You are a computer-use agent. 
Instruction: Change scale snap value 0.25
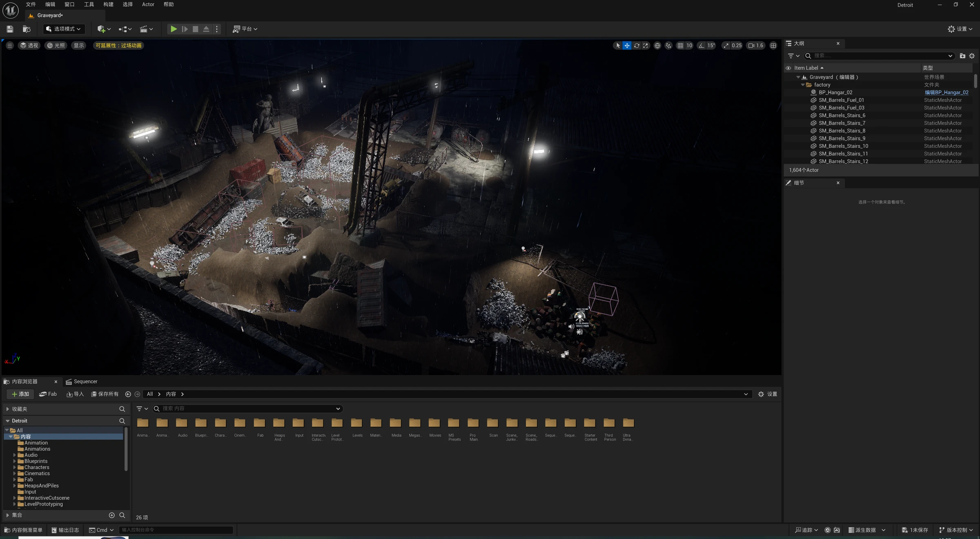click(737, 45)
